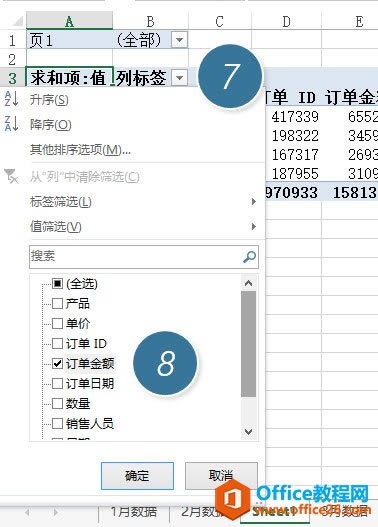The height and width of the screenshot is (527, 378).
Task: Click the scroll up arrow in field list
Action: [x=249, y=283]
